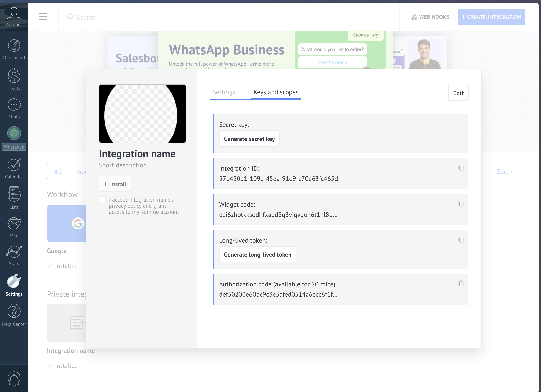Click the integration logo thumbnail
Viewport: 541px width, 392px height.
(x=142, y=113)
